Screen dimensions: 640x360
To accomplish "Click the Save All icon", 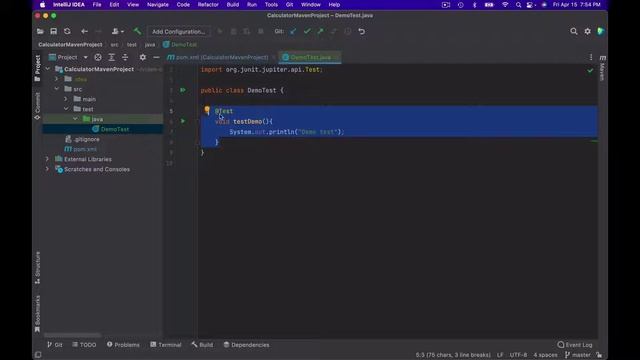I will [x=53, y=31].
